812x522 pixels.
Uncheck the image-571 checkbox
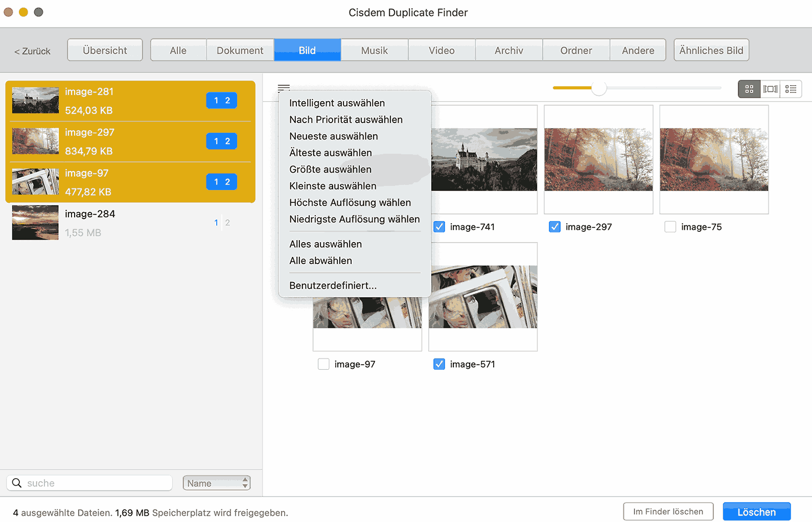tap(439, 364)
